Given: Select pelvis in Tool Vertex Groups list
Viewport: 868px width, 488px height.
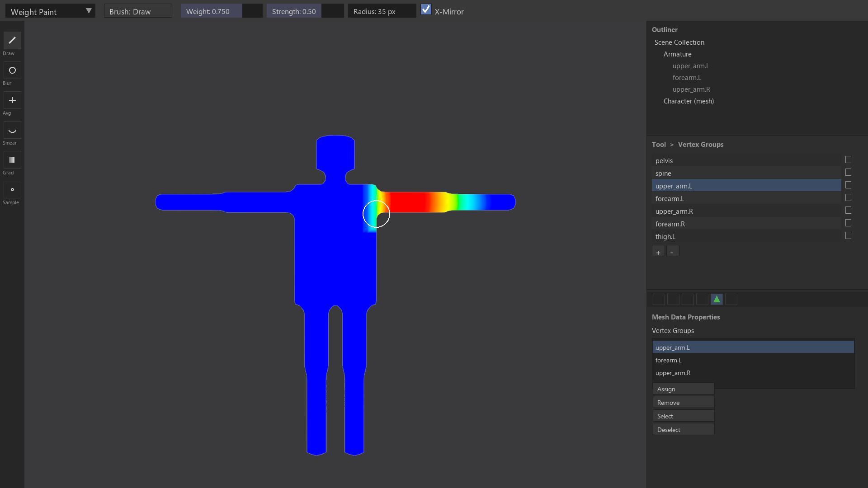Looking at the screenshot, I should click(746, 160).
